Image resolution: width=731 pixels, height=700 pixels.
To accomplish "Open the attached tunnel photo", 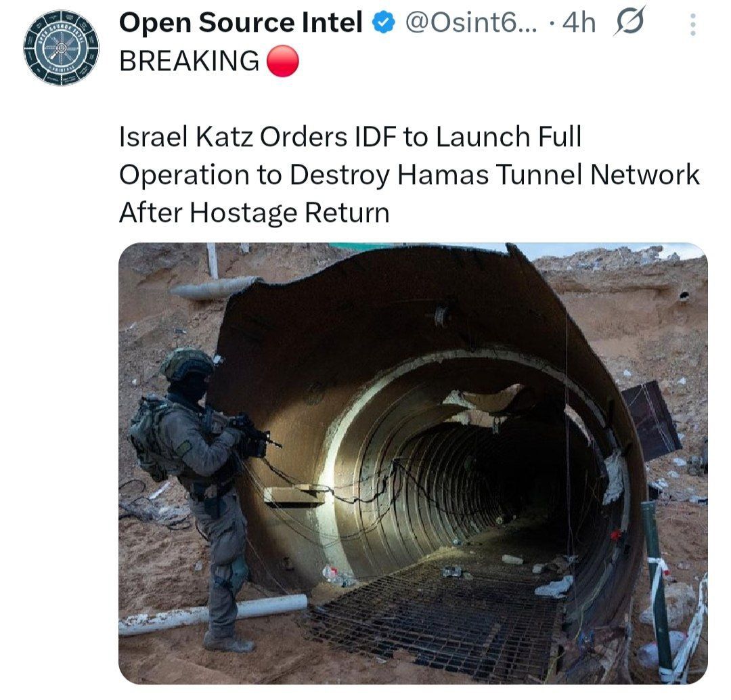I will 413,464.
